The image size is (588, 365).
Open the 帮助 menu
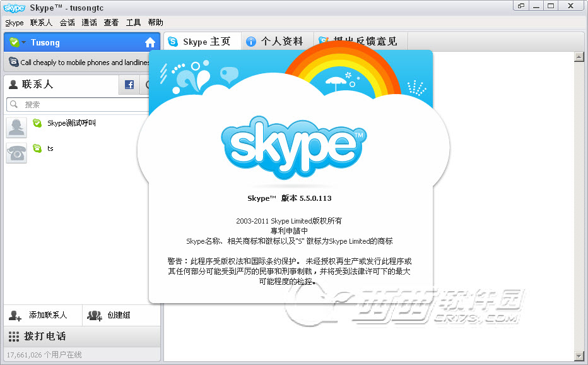tap(155, 23)
